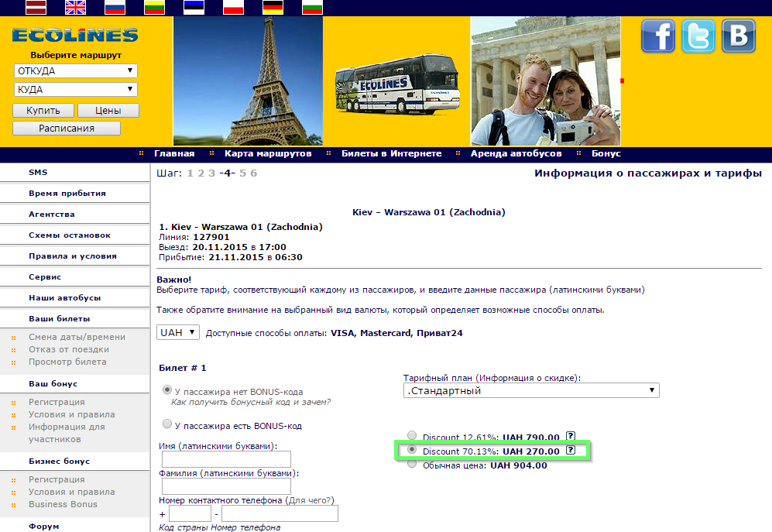Switch language via the German flag
Screen dimensions: 772x532
coord(273,8)
